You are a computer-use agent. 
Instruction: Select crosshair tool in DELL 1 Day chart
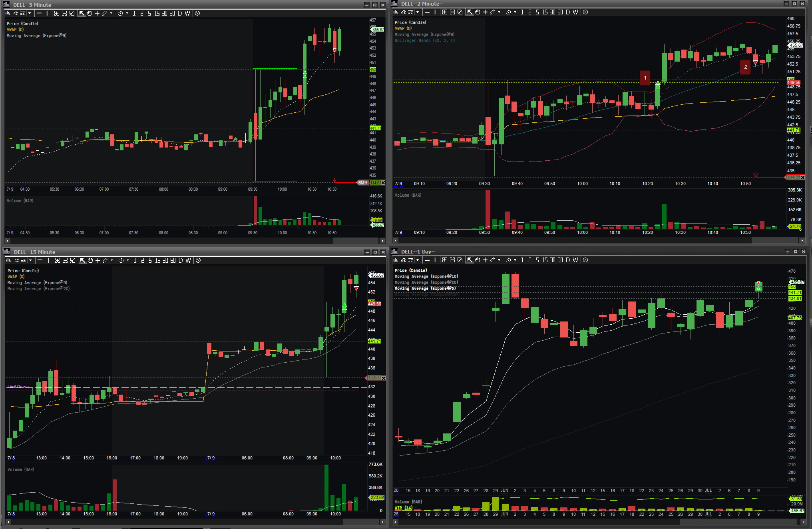pyautogui.click(x=485, y=260)
